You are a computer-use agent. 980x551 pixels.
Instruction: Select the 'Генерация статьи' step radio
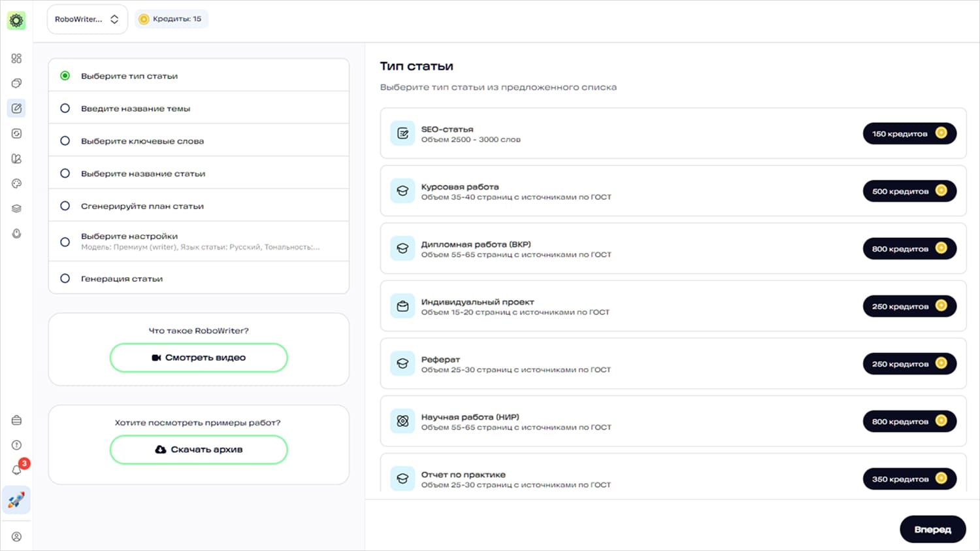click(65, 278)
